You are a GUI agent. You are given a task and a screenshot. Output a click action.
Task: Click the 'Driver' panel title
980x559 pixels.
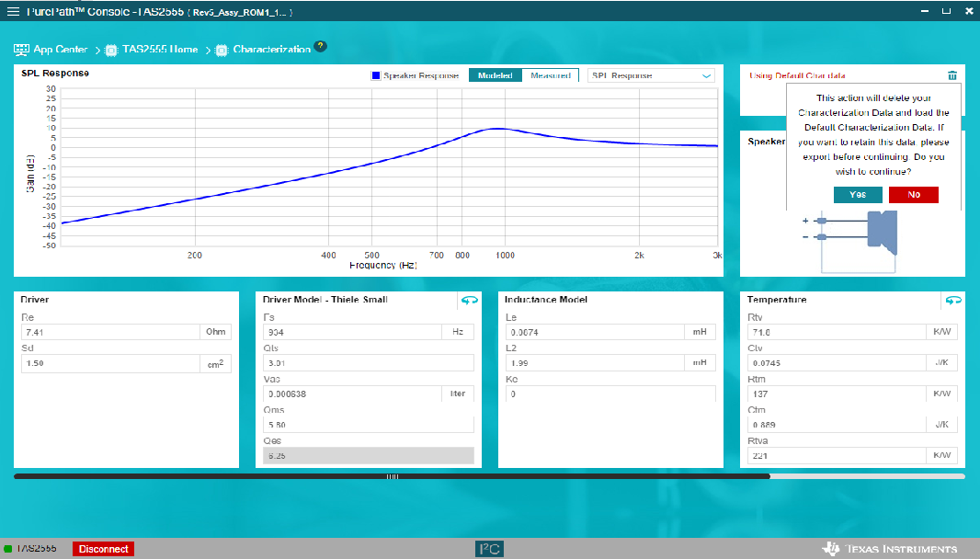coord(34,300)
